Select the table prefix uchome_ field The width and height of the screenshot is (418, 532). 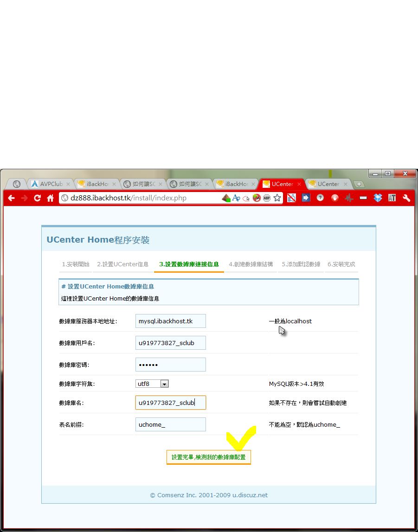click(x=170, y=424)
